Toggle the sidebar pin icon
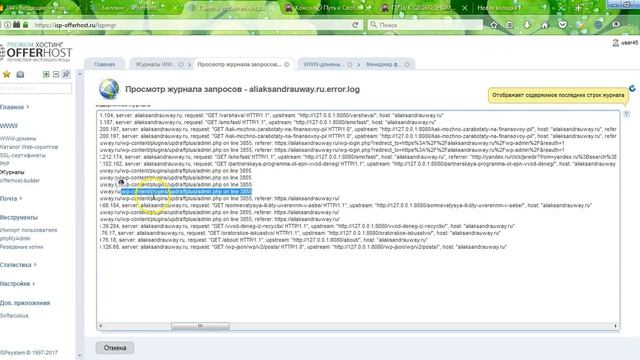Viewport: 640px width, 360px height. (x=66, y=74)
